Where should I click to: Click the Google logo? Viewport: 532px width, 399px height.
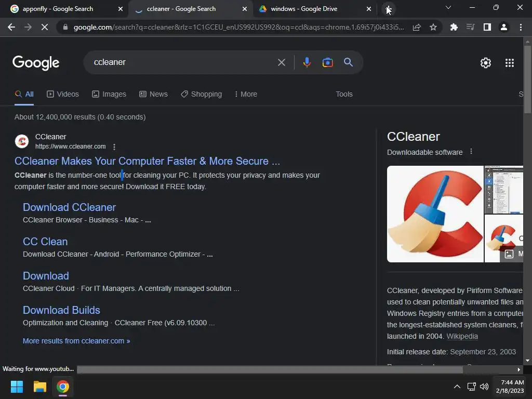click(x=36, y=63)
